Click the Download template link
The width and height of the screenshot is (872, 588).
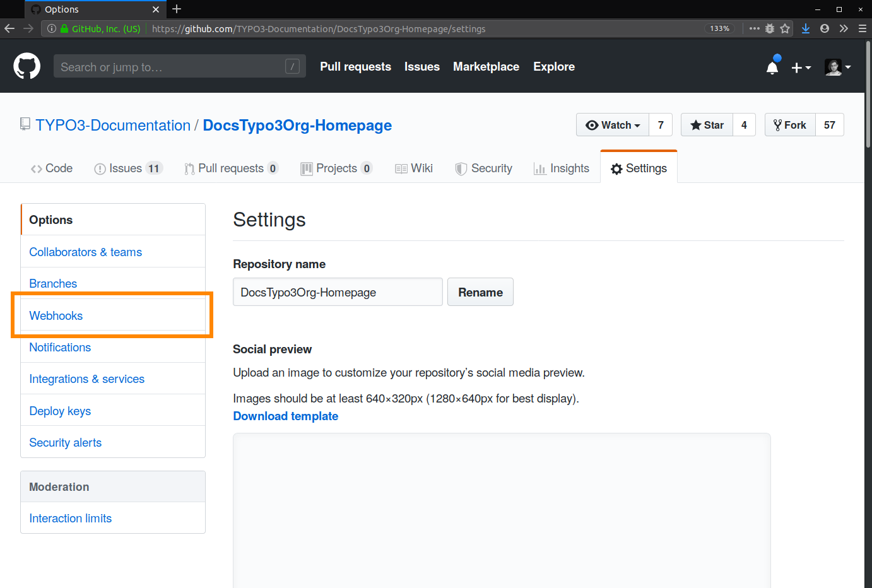coord(286,416)
